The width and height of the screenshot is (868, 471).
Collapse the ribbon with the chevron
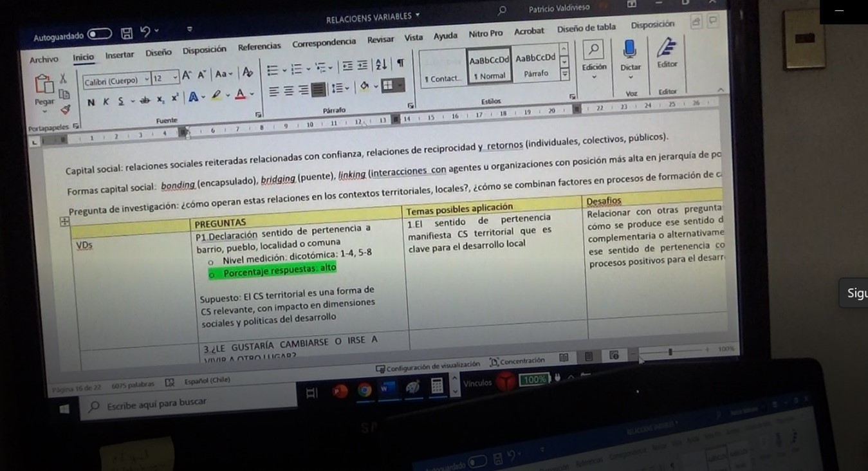721,90
